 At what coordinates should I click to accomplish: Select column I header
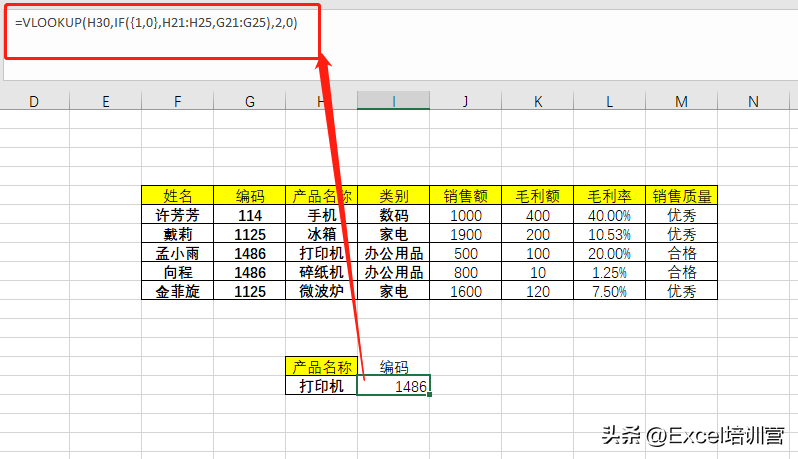(393, 101)
